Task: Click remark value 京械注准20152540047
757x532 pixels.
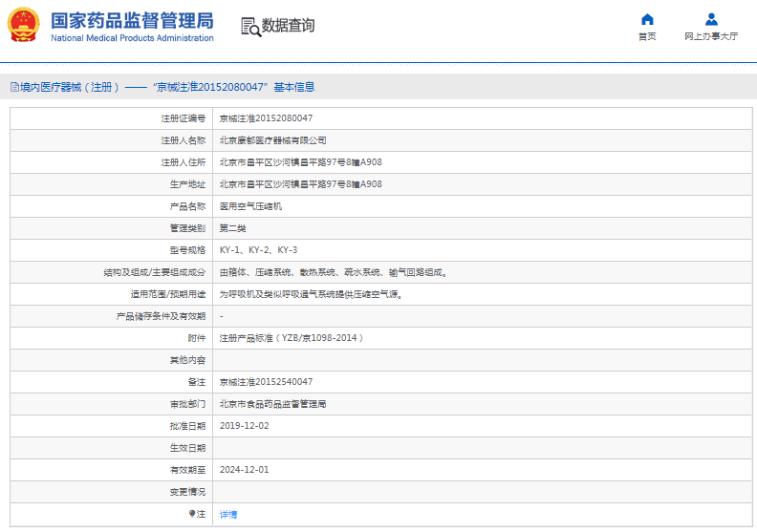Action: coord(266,382)
